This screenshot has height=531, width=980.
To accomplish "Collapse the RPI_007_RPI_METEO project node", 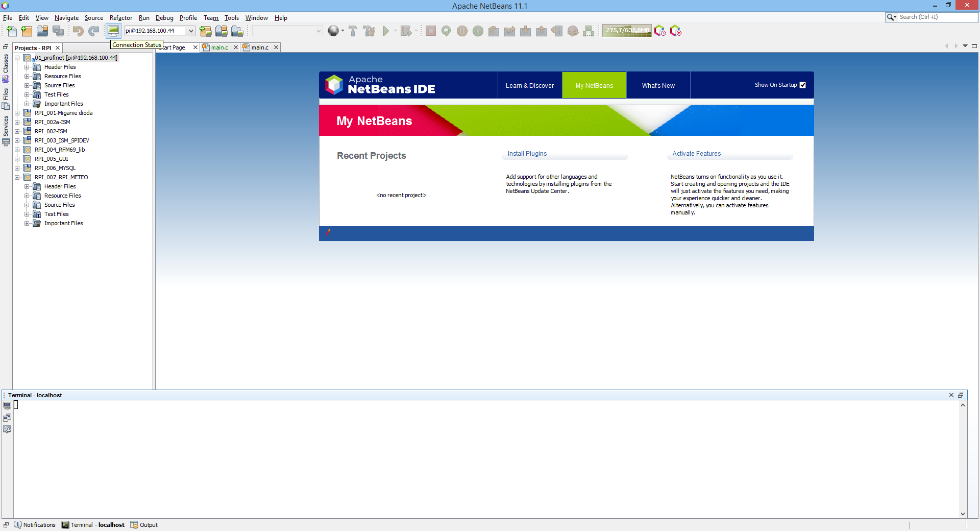I will [17, 177].
